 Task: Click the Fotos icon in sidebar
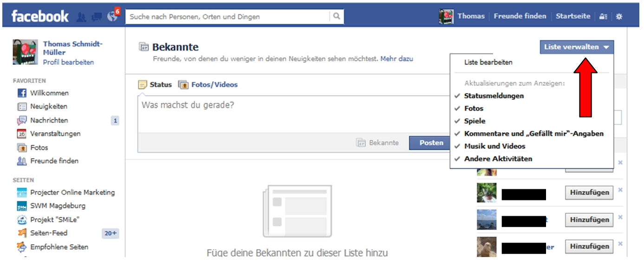[22, 148]
